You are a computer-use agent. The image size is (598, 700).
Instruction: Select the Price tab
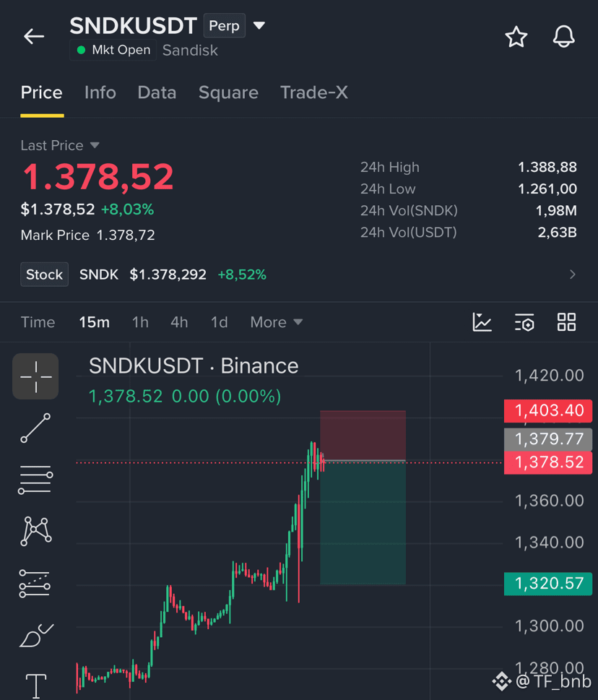41,92
